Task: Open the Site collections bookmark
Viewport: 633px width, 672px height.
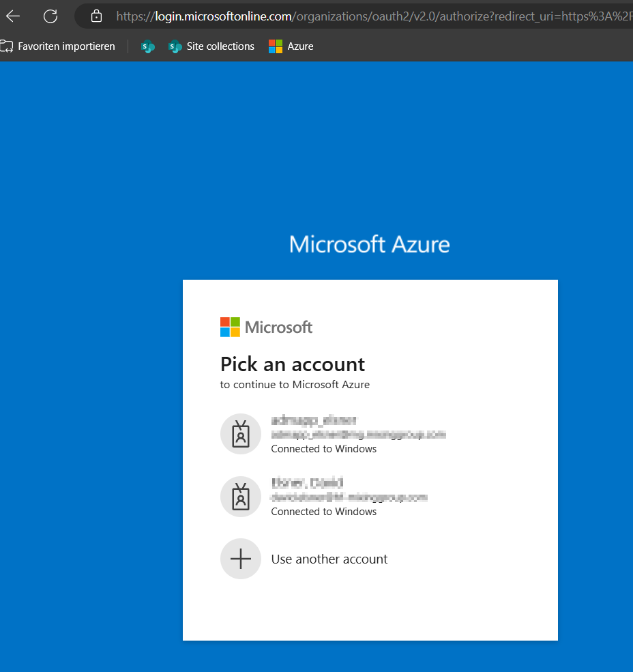Action: [x=211, y=46]
